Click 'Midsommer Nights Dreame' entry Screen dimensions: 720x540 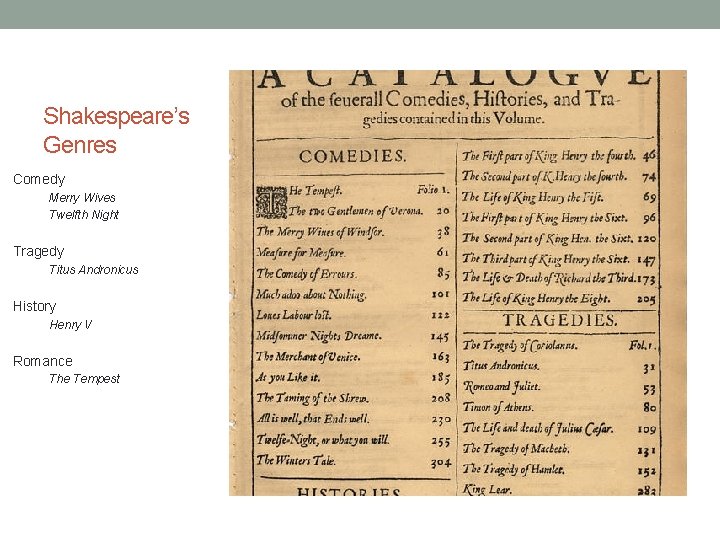pyautogui.click(x=319, y=336)
